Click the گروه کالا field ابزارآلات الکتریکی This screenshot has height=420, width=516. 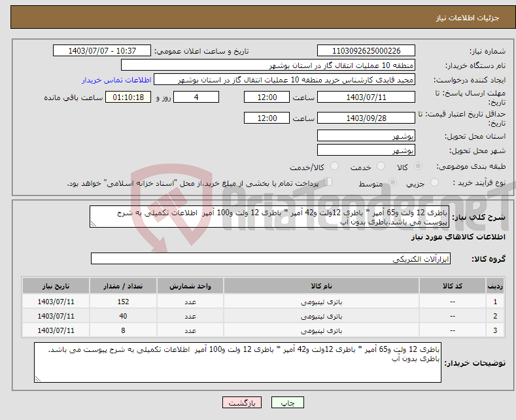coord(271,258)
